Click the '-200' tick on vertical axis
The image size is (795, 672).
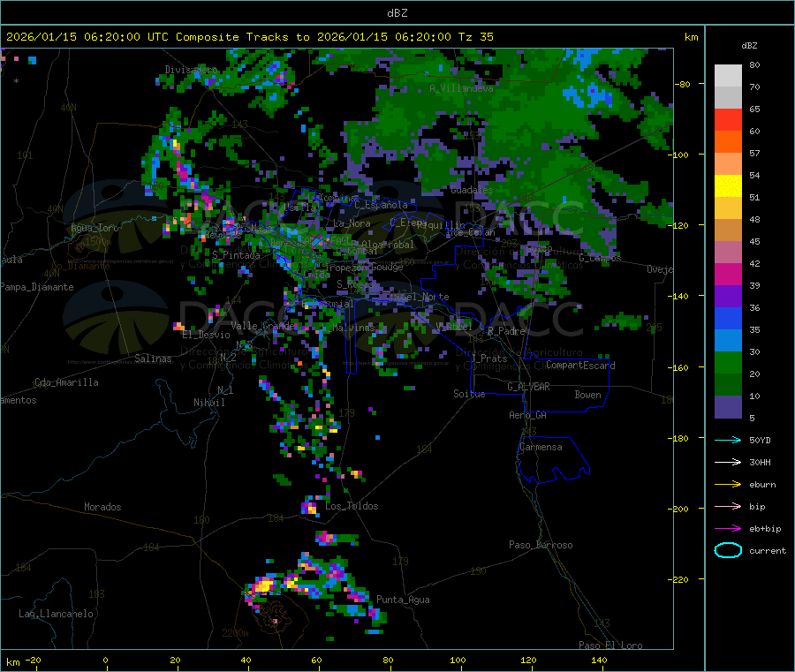tap(679, 509)
